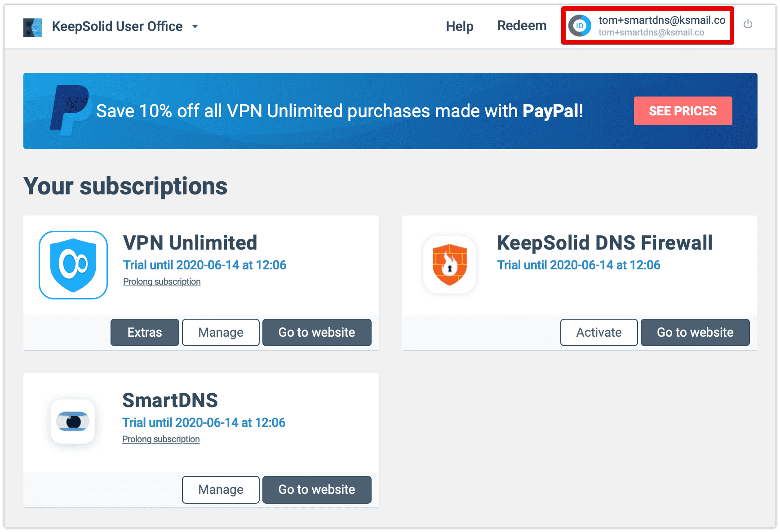Manage the SmartDNS subscription
This screenshot has height=532, width=780.
tap(221, 489)
